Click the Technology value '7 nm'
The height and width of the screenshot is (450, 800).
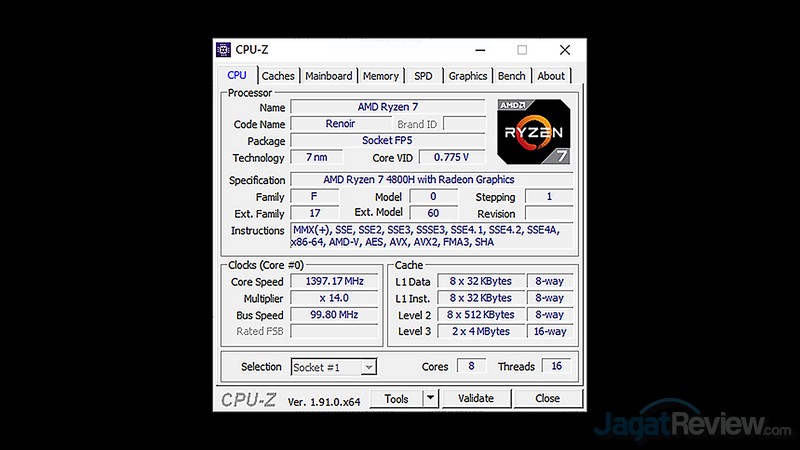316,157
